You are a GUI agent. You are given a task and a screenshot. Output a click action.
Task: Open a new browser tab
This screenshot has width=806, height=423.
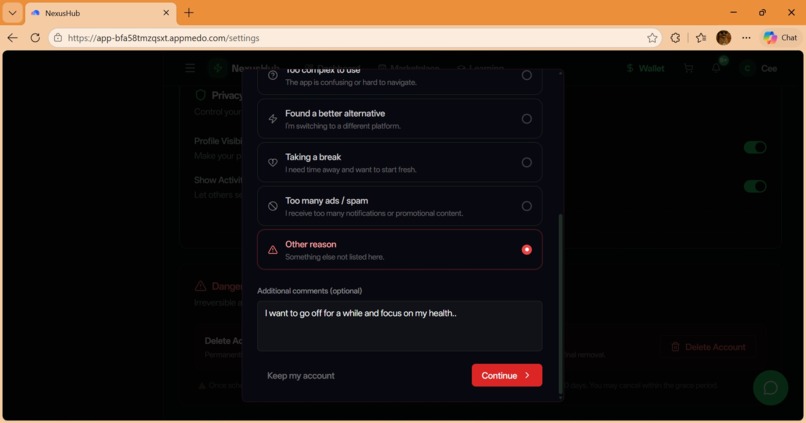click(x=189, y=13)
